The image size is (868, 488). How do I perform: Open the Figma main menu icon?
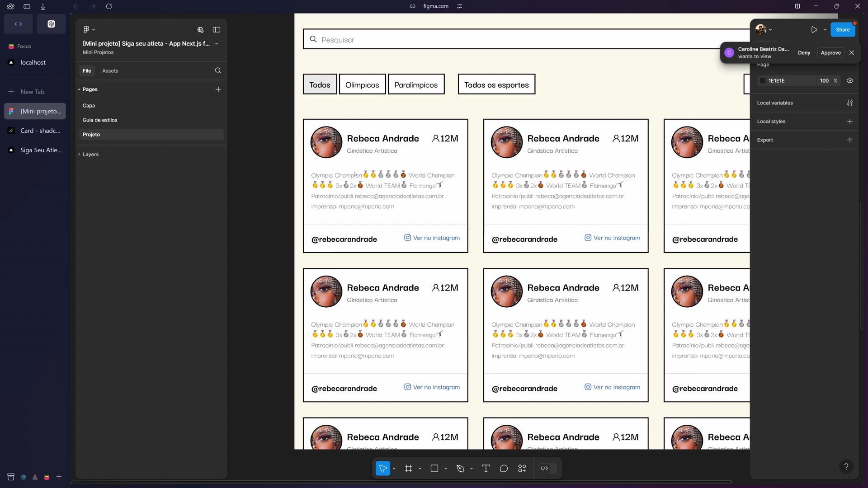tap(86, 30)
